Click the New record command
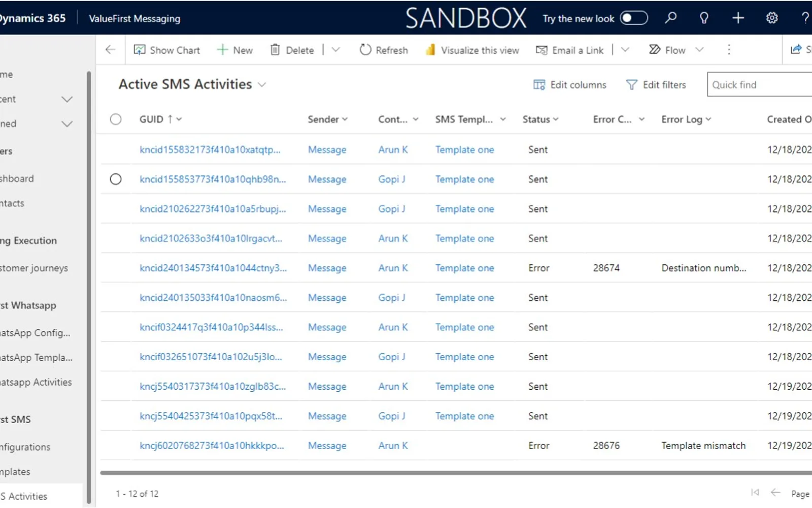812x508 pixels. coord(234,50)
